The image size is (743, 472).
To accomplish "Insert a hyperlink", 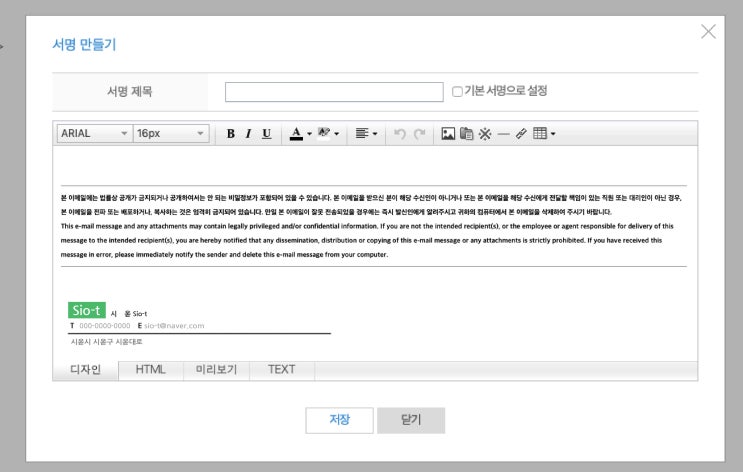I will tap(521, 134).
